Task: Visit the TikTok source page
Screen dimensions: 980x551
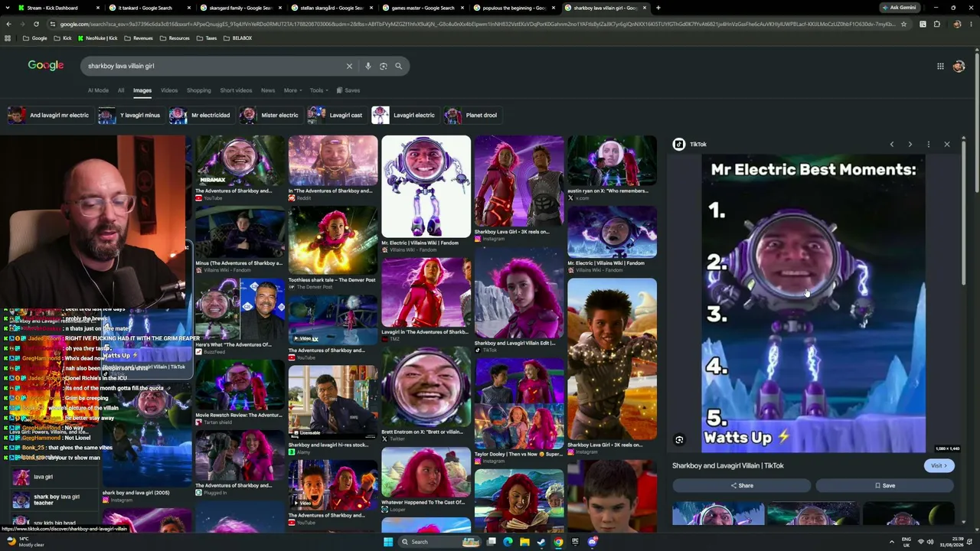Action: [x=939, y=465]
